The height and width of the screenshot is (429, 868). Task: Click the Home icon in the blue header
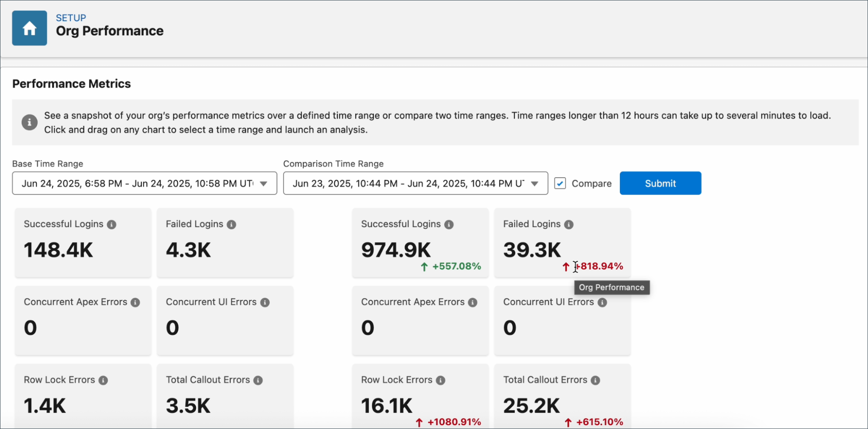click(29, 28)
